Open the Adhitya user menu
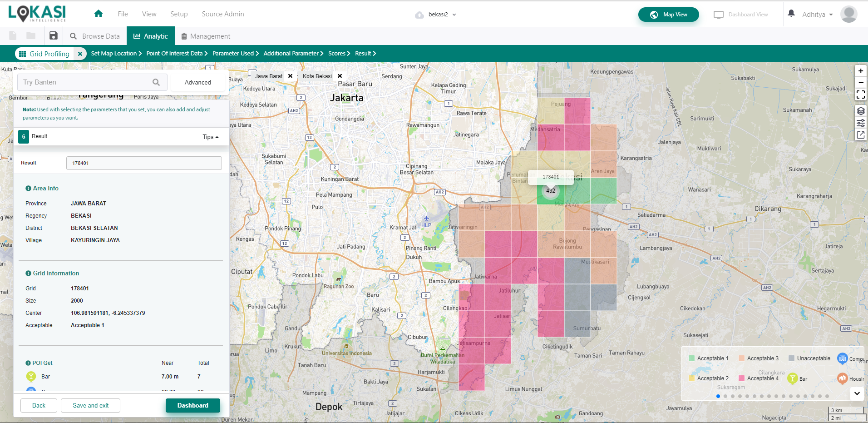This screenshot has height=423, width=868. [x=818, y=15]
